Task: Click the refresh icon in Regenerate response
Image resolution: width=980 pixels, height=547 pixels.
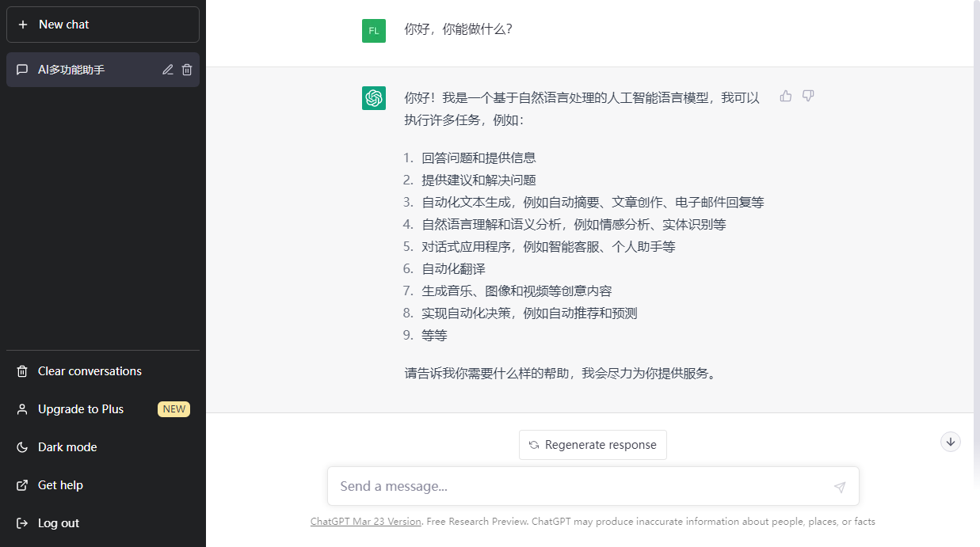Action: coord(535,445)
